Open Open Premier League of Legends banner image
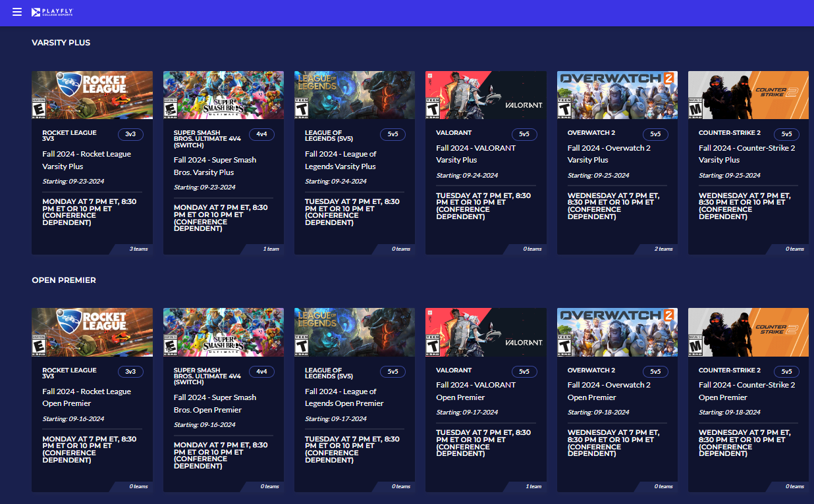 354,332
